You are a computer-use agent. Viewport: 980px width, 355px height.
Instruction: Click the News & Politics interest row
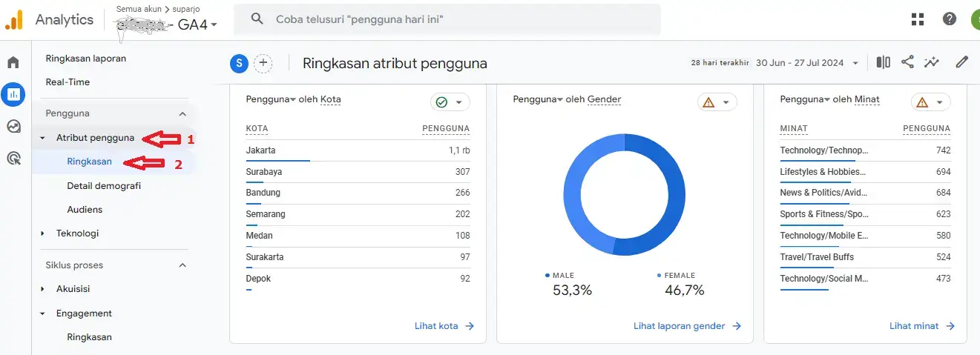click(865, 193)
